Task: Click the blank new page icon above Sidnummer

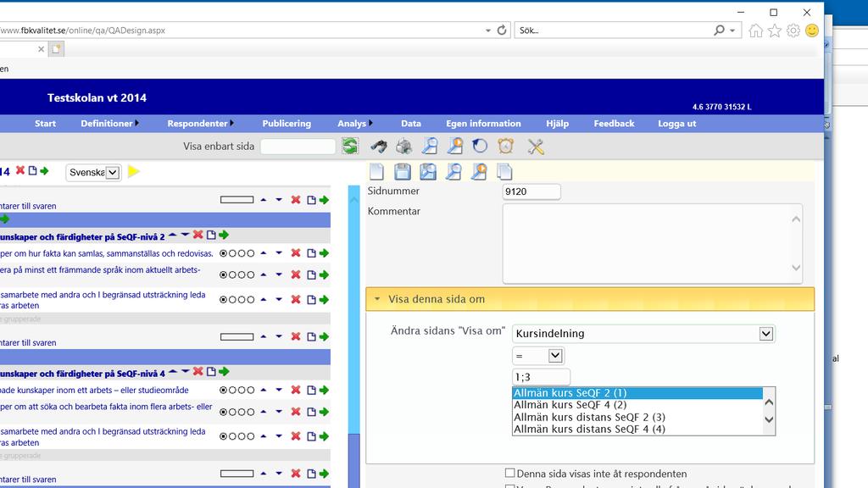Action: [376, 171]
